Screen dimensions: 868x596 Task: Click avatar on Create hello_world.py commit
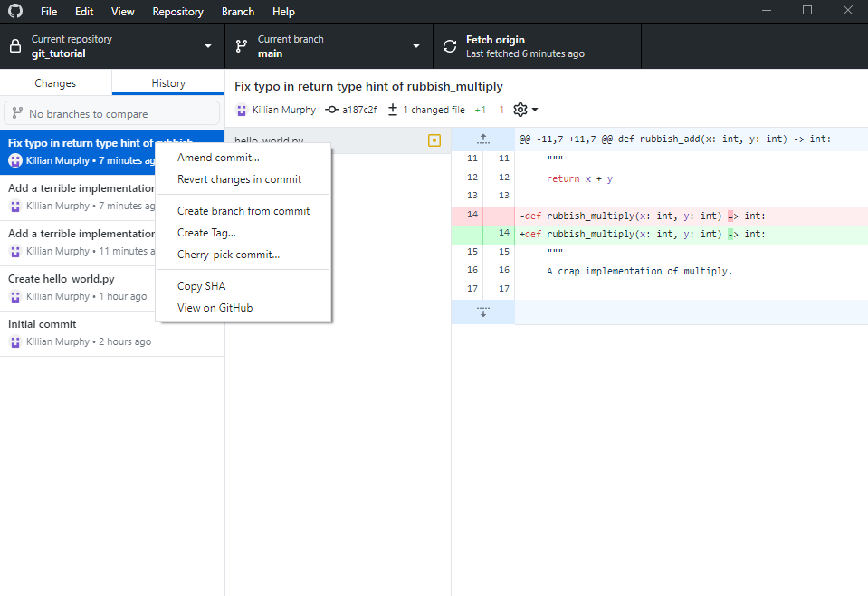[15, 297]
